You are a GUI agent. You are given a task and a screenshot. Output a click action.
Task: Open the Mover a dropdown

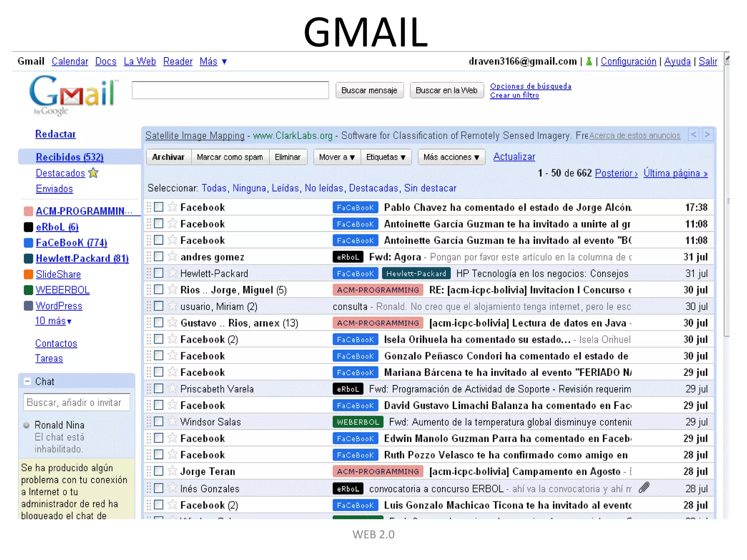[337, 157]
